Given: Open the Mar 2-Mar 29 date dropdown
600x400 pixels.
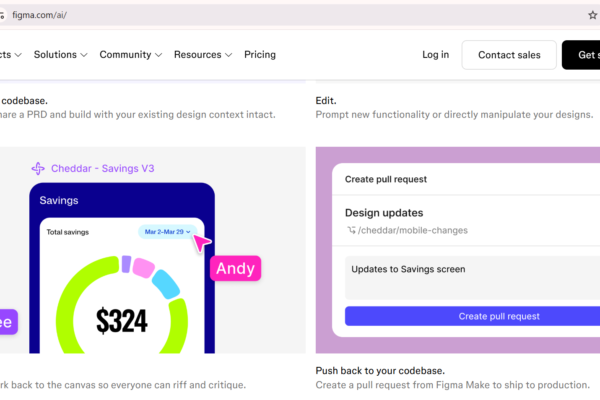Looking at the screenshot, I should [168, 232].
